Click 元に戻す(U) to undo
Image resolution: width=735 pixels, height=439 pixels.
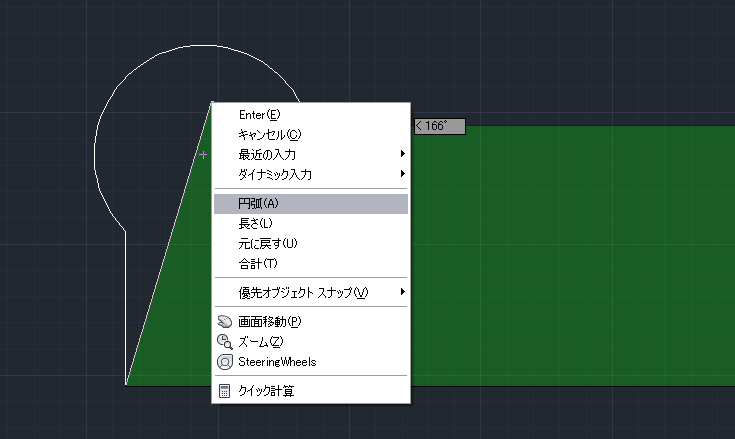[x=311, y=244]
